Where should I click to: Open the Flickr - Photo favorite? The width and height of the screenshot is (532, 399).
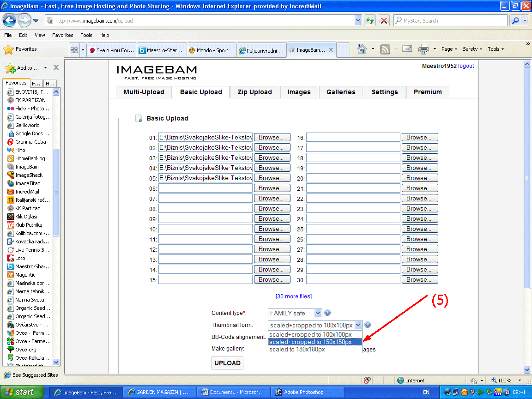tap(29, 109)
